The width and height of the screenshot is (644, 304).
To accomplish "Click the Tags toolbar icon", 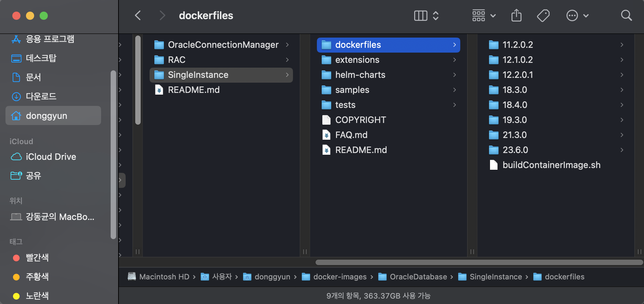I will [543, 15].
